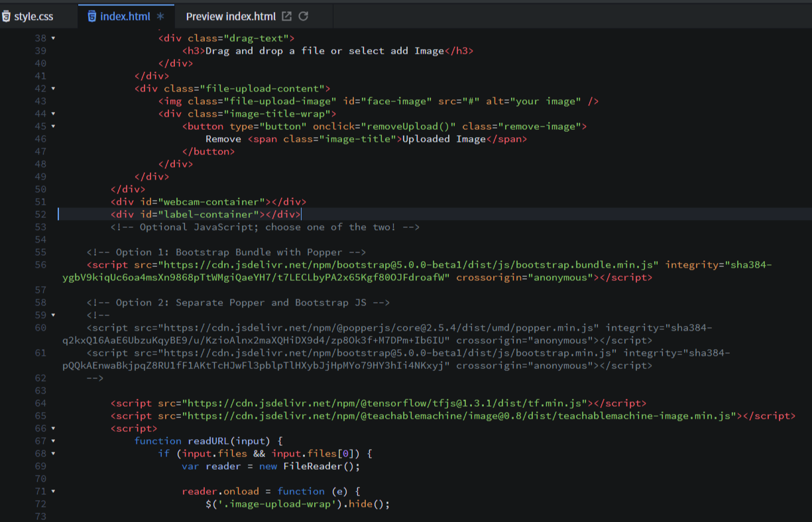Fold the remove-image button block at line 45
This screenshot has width=812, height=522.
(x=53, y=127)
